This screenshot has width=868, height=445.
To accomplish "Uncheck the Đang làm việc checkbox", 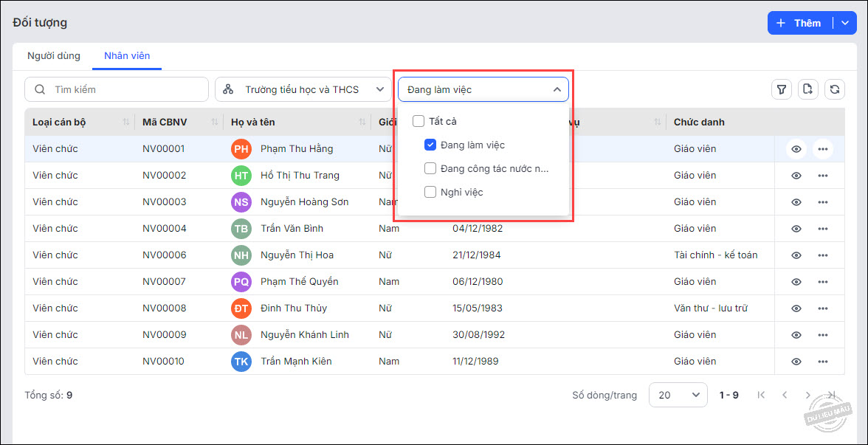I will 430,145.
